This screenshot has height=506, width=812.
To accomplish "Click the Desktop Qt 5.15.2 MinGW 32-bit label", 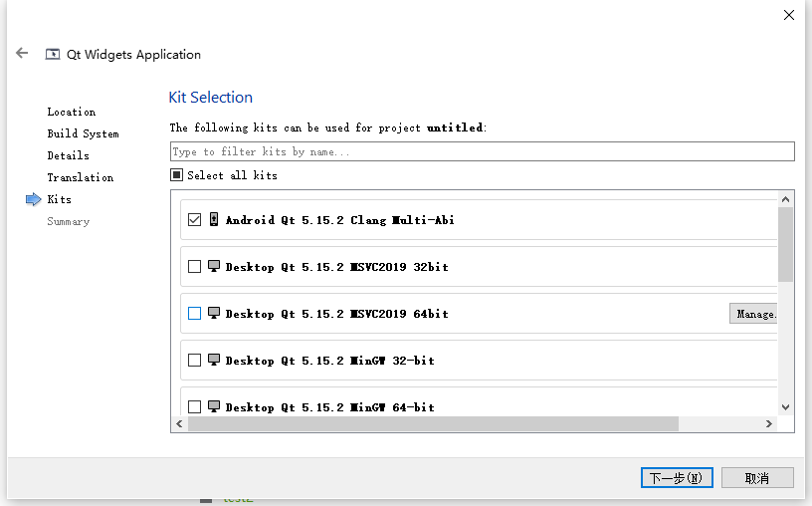I will (330, 360).
